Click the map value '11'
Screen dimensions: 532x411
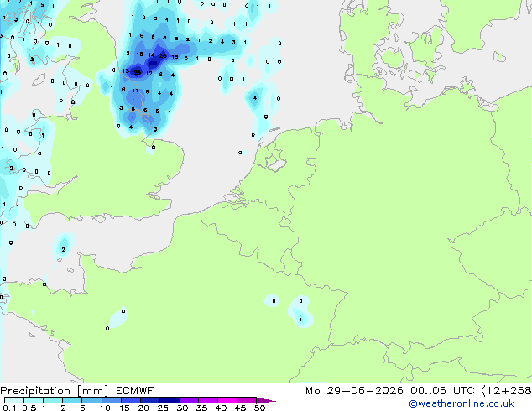pyautogui.click(x=135, y=91)
